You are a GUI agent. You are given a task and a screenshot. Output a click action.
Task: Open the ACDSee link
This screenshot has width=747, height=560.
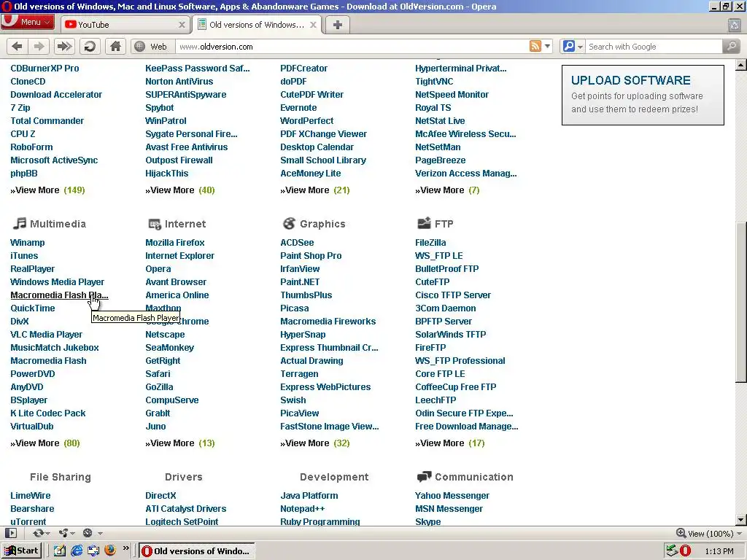(297, 243)
